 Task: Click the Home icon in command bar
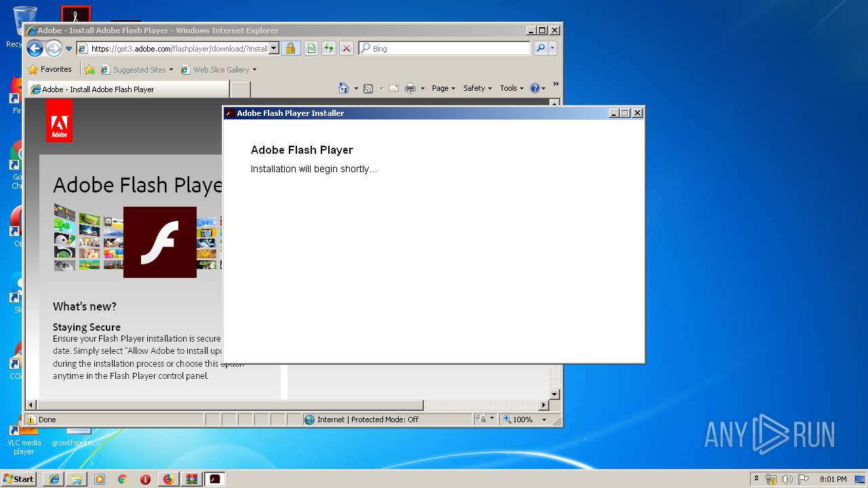click(344, 88)
